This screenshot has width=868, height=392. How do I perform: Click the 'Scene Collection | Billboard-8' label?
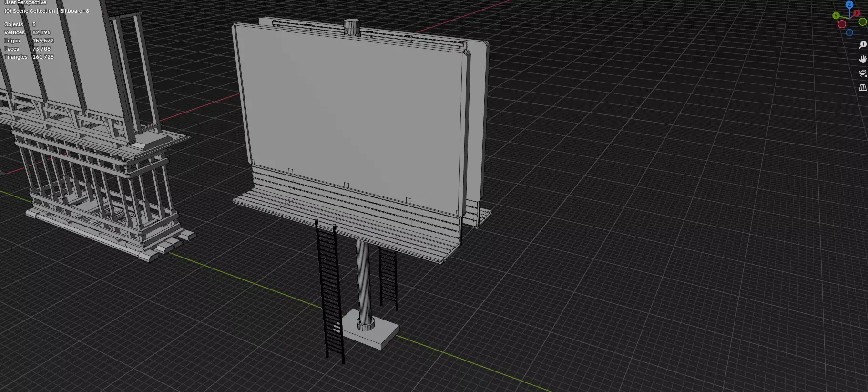click(51, 11)
